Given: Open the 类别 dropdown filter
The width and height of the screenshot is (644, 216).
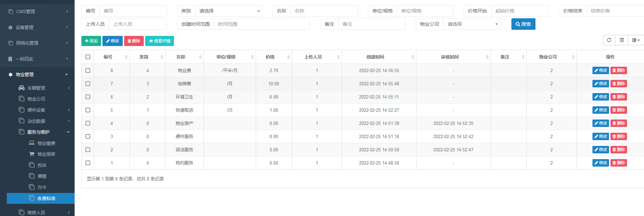Looking at the screenshot, I should click(x=229, y=11).
